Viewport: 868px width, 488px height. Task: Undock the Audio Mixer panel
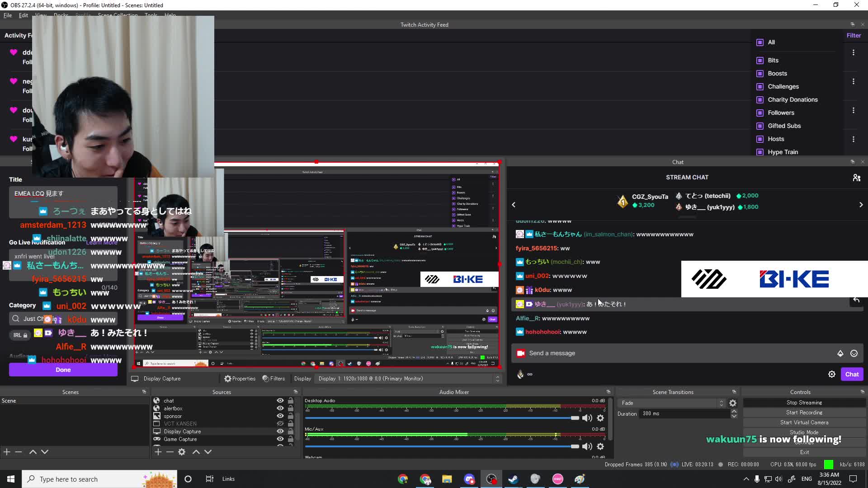coord(609,392)
